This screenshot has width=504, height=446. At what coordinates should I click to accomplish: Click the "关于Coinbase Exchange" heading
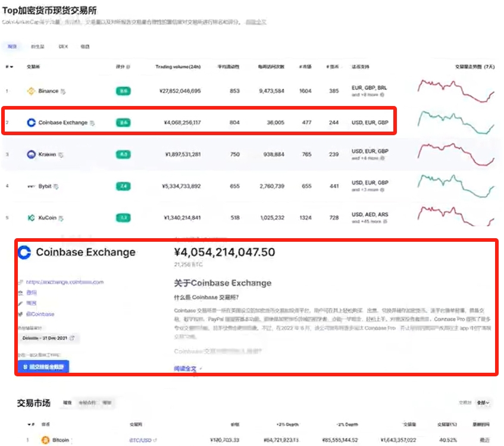223,283
